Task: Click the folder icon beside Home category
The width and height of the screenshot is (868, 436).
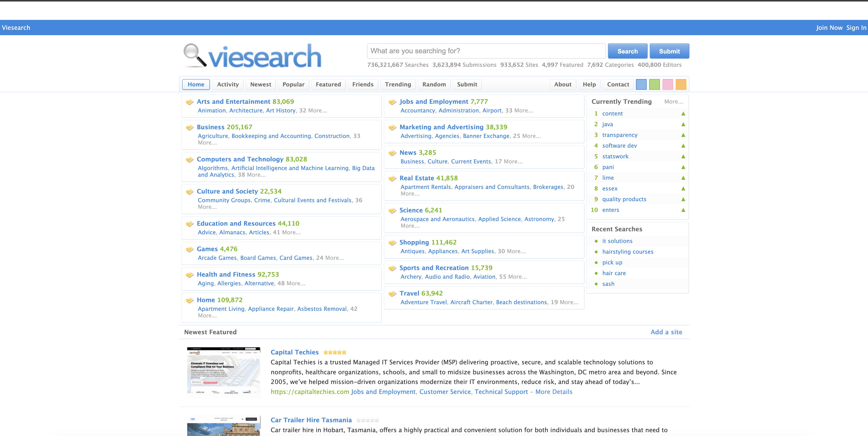Action: pos(190,300)
